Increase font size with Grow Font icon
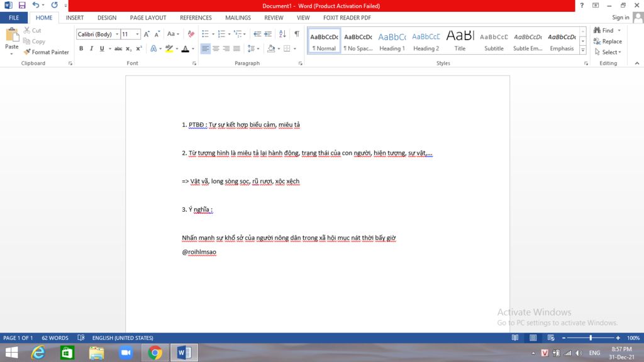 coord(147,34)
